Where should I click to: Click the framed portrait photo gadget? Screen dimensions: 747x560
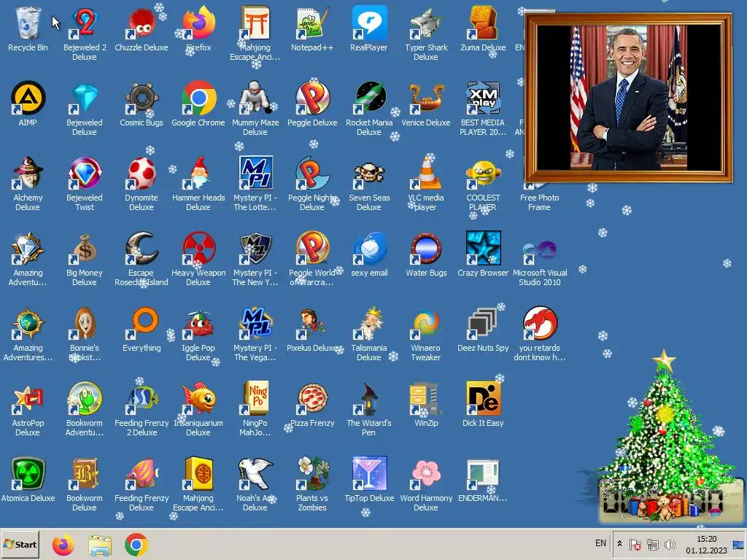[x=628, y=98]
